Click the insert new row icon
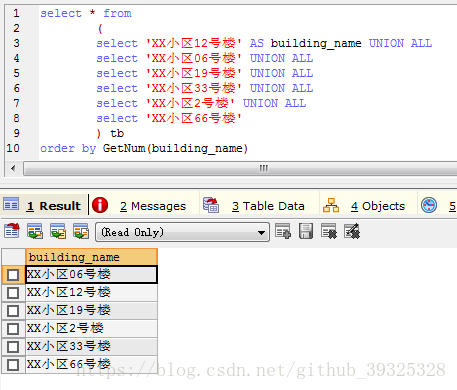This screenshot has height=390, width=457. pyautogui.click(x=283, y=231)
